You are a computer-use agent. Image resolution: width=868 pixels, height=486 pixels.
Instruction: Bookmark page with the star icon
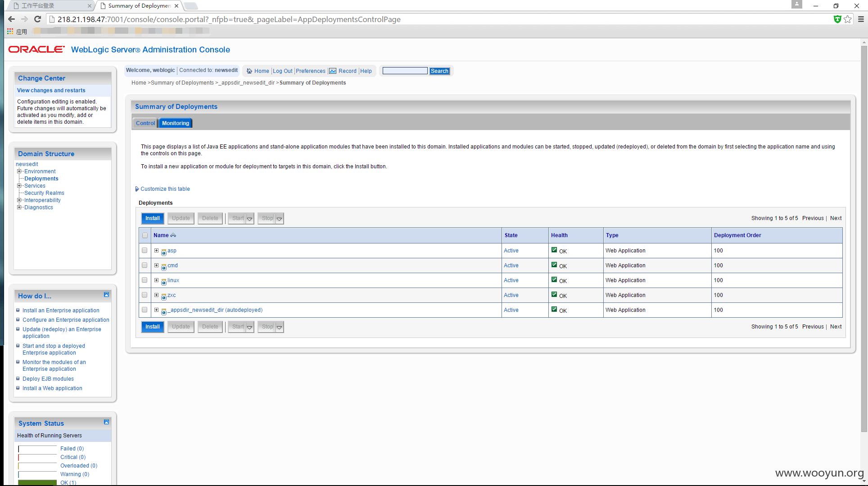click(848, 19)
